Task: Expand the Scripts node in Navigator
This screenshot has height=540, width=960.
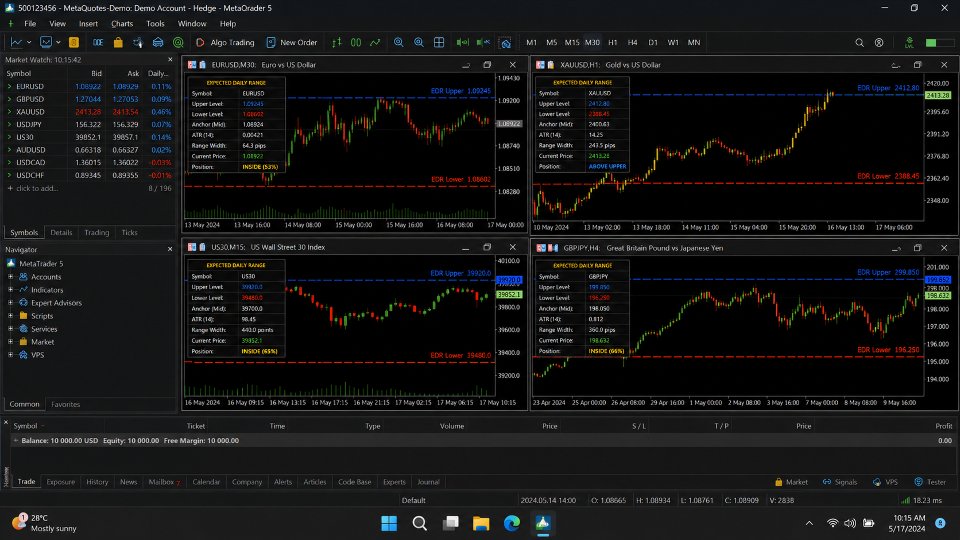Action: point(10,316)
